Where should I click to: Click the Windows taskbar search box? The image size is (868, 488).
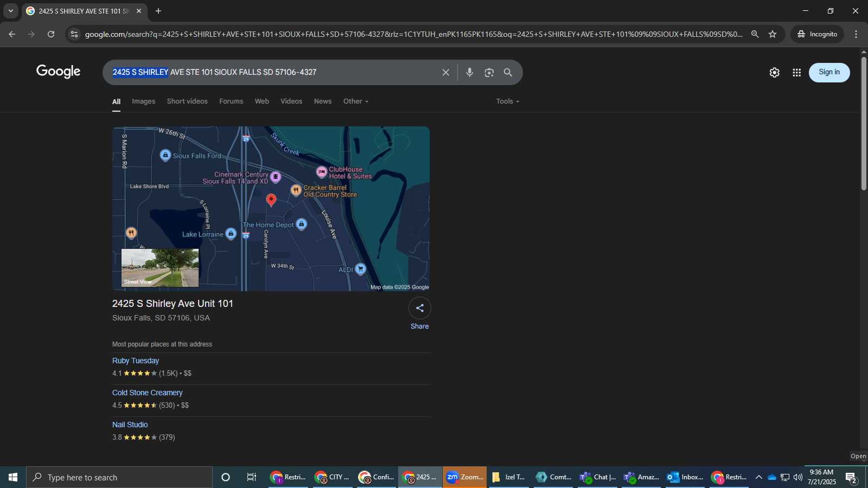[x=119, y=477]
